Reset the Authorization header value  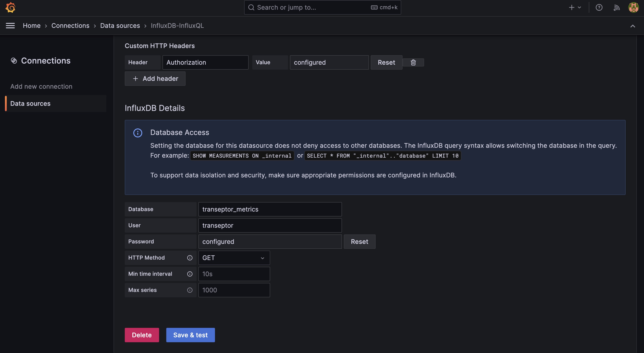click(386, 62)
